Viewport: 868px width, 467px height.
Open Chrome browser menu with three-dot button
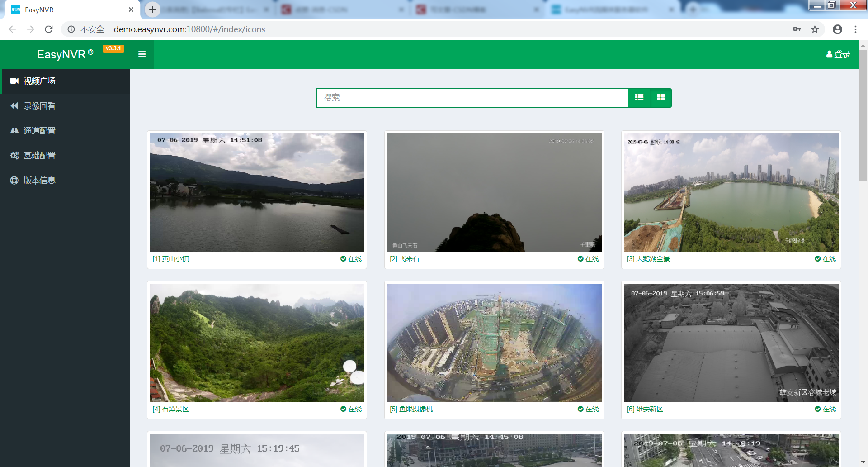pos(855,29)
